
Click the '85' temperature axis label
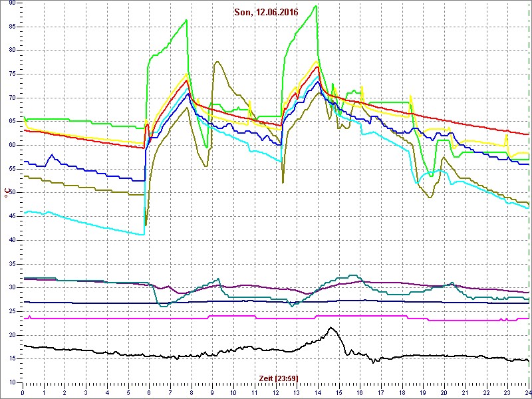[x=12, y=27]
